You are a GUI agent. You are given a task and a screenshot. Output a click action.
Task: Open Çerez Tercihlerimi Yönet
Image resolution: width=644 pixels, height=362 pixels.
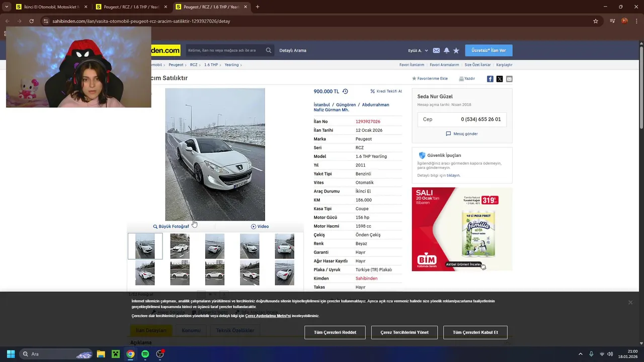pos(405,332)
